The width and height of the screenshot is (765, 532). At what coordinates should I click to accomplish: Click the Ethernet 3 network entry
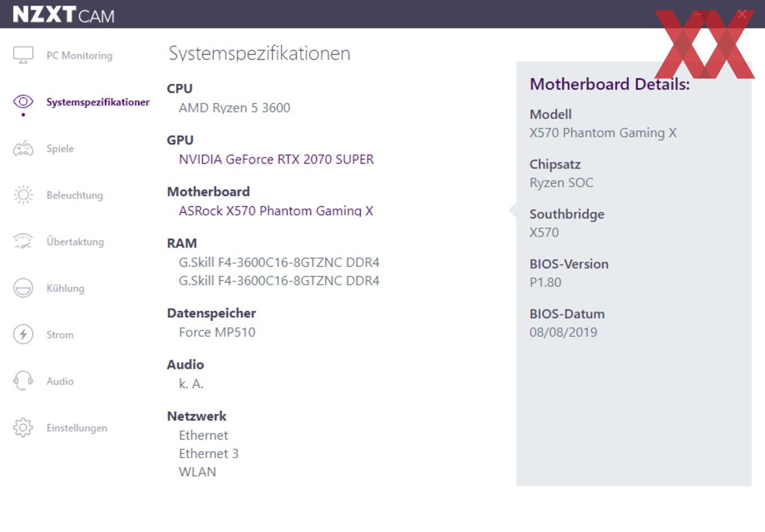pos(209,453)
